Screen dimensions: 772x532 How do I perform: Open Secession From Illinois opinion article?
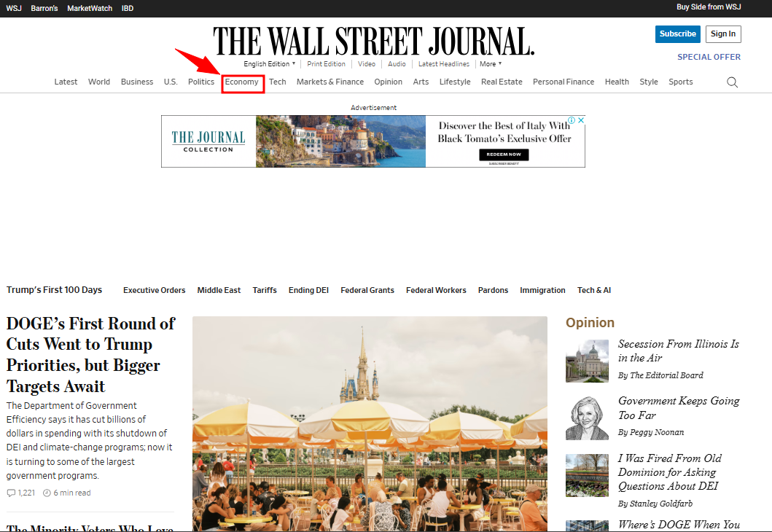pyautogui.click(x=678, y=351)
